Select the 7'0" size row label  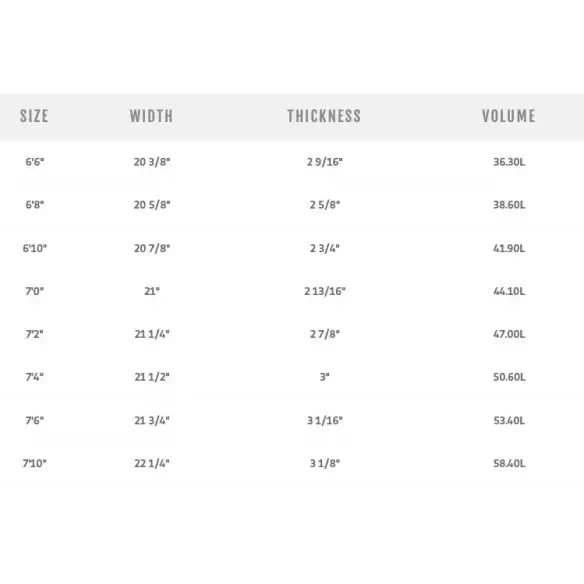click(x=35, y=291)
